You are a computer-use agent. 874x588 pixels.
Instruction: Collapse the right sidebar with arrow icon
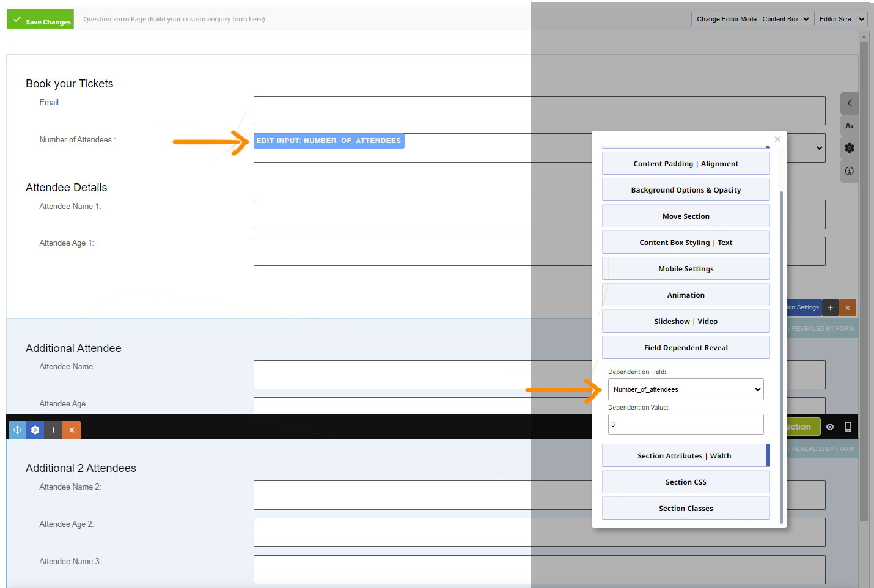(849, 103)
